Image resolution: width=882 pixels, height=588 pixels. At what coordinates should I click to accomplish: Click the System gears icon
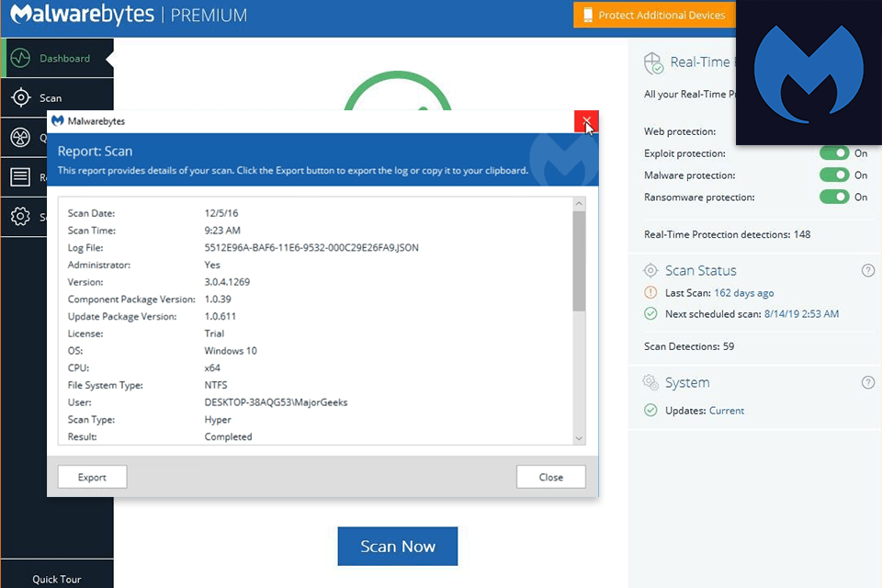(650, 382)
